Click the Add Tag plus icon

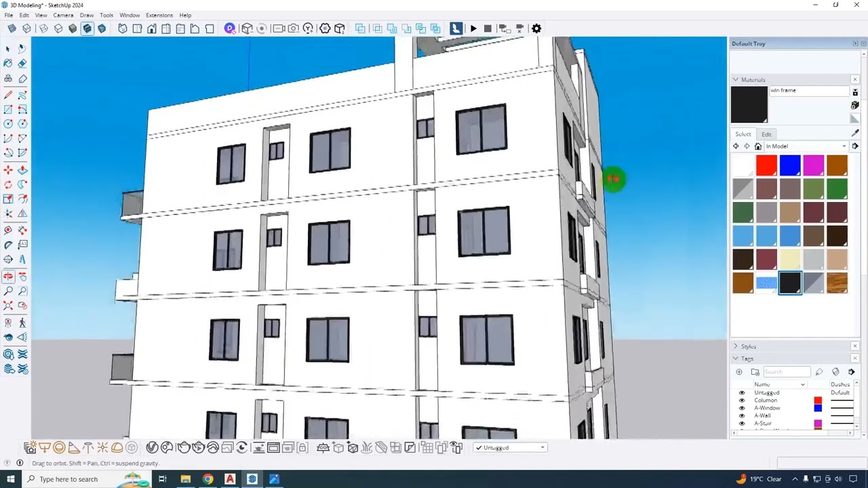click(739, 371)
